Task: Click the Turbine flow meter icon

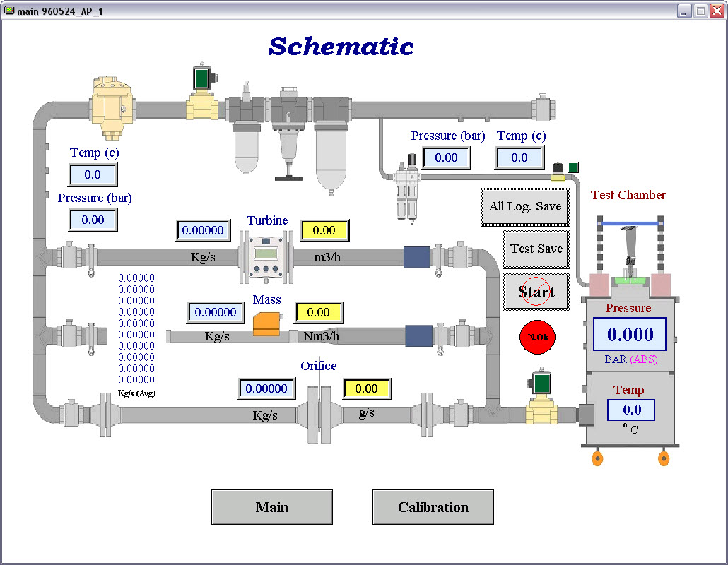Action: click(266, 256)
